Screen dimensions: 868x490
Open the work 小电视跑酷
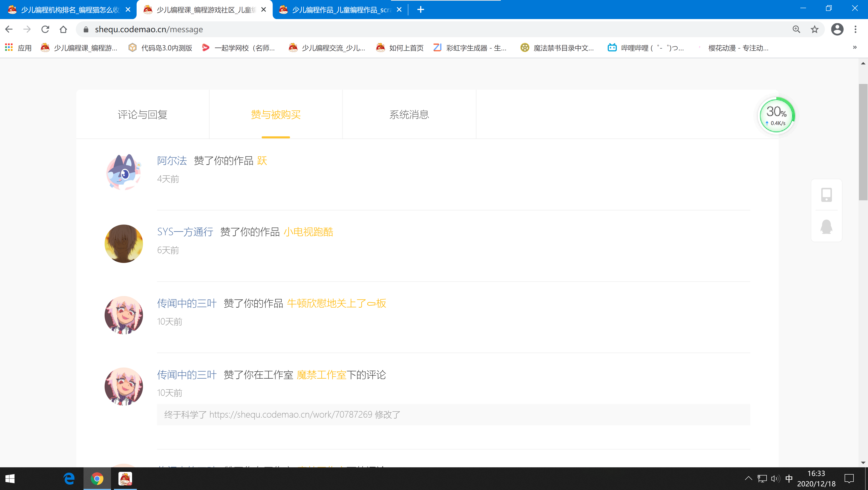coord(308,232)
